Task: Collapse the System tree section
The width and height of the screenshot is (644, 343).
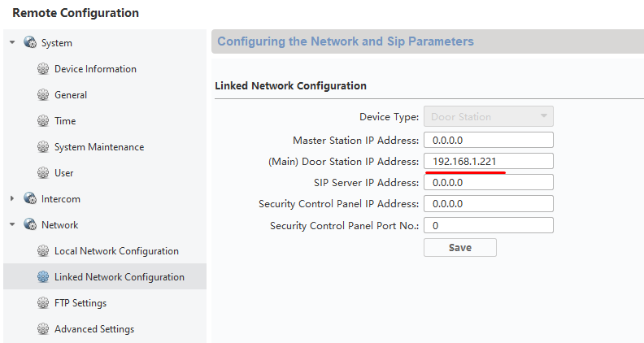Action: [12, 42]
